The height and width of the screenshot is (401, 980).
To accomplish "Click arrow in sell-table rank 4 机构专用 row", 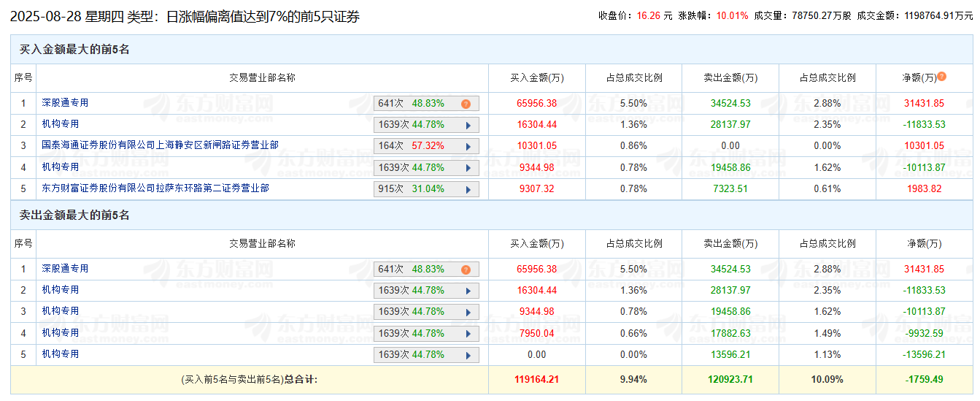I will tap(467, 334).
